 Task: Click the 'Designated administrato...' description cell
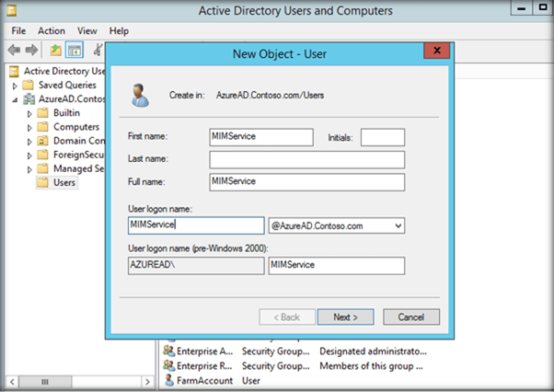373,351
